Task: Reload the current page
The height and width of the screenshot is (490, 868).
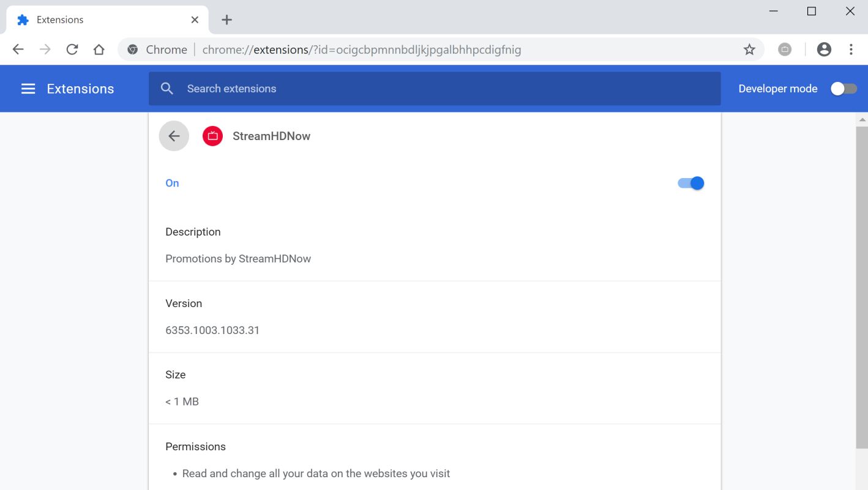Action: pos(72,50)
